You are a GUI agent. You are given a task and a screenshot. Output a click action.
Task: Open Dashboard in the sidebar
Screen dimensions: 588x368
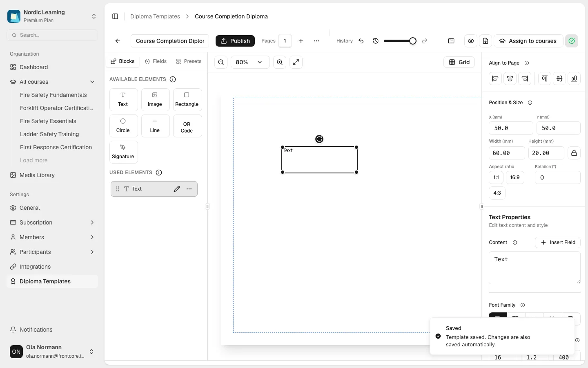52,67
